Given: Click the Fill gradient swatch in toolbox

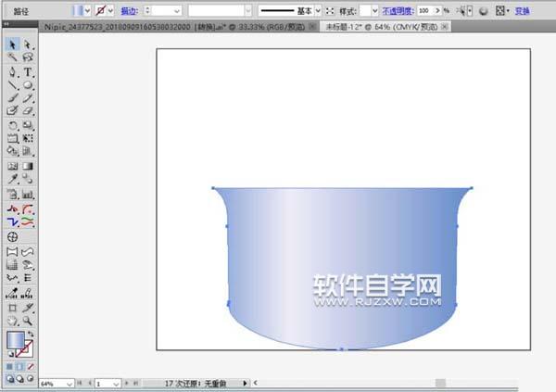Looking at the screenshot, I should (16, 340).
